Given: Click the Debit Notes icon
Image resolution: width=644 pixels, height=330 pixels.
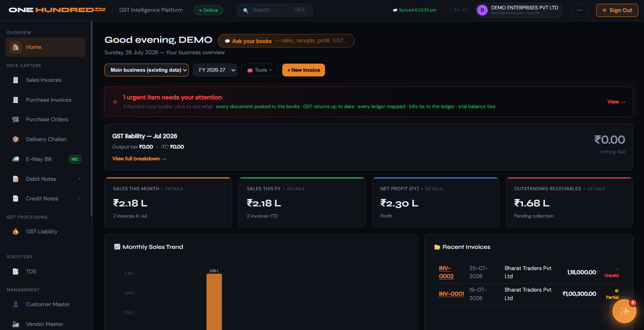Looking at the screenshot, I should [15, 179].
